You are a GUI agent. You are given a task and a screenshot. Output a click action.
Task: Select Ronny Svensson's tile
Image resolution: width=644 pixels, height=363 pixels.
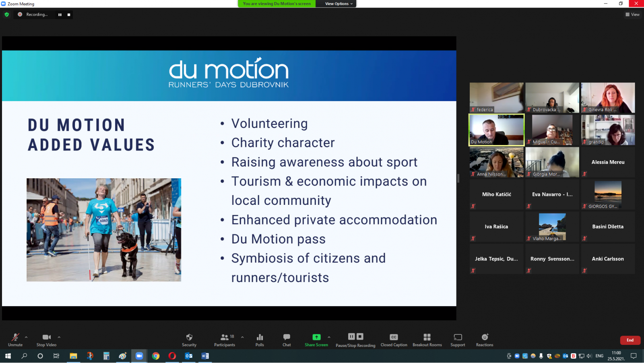pos(552,259)
